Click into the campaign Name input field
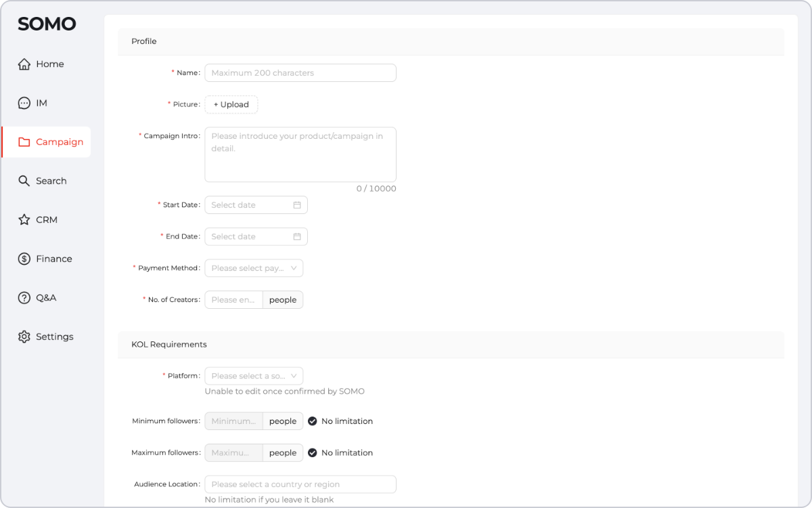 (300, 73)
